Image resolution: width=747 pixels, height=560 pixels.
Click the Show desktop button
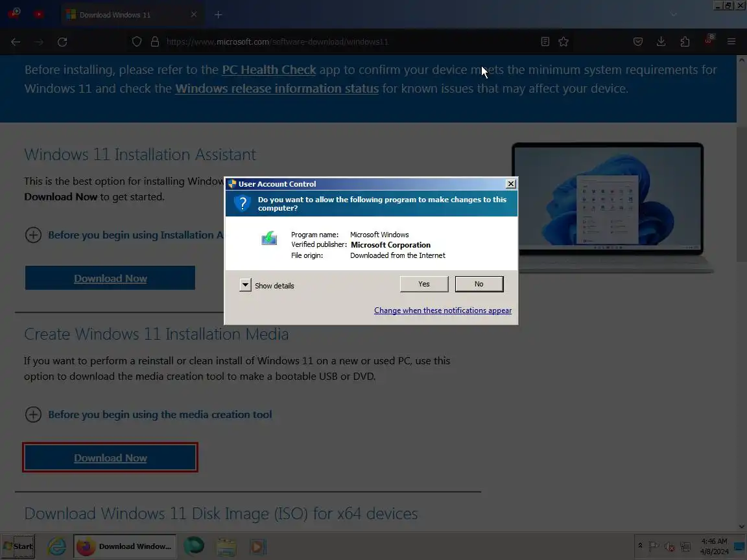pyautogui.click(x=740, y=546)
